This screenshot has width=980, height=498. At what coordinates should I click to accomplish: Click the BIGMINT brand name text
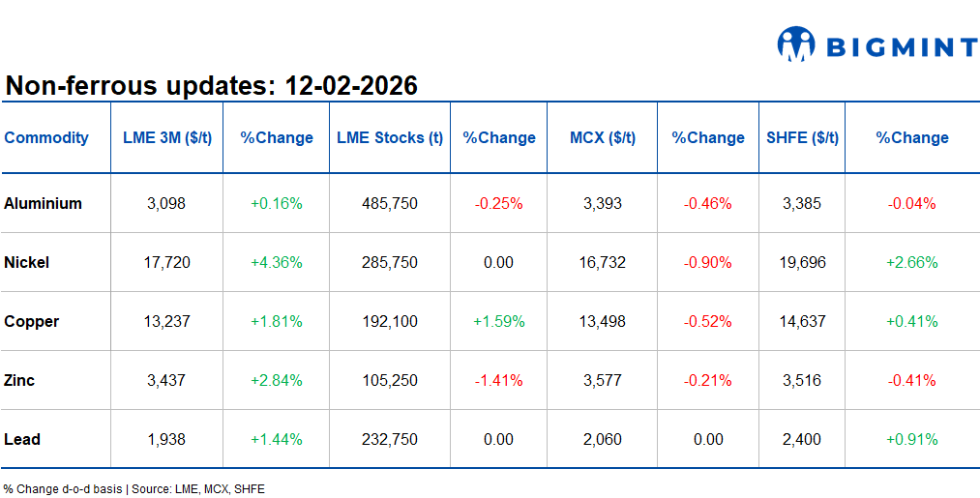point(901,46)
